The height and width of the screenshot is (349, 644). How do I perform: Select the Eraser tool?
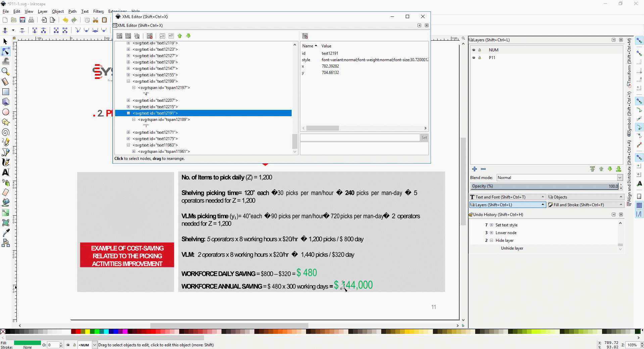[x=5, y=192]
